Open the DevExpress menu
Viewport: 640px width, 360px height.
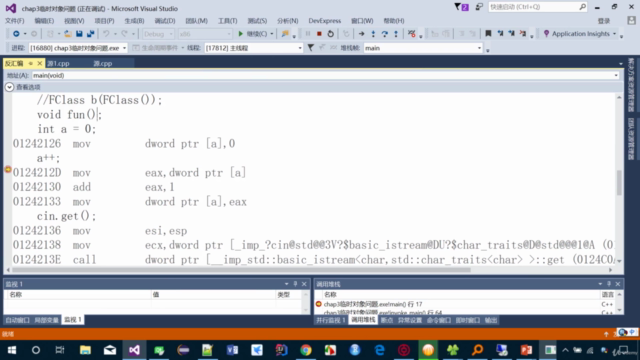pos(324,21)
